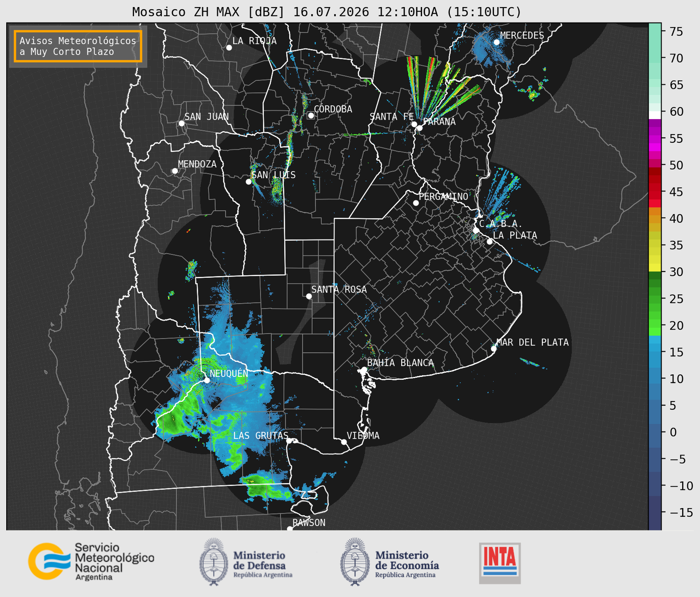Click the Mercedes radar marker dot
Viewport: 700px width, 597px height.
pos(497,42)
